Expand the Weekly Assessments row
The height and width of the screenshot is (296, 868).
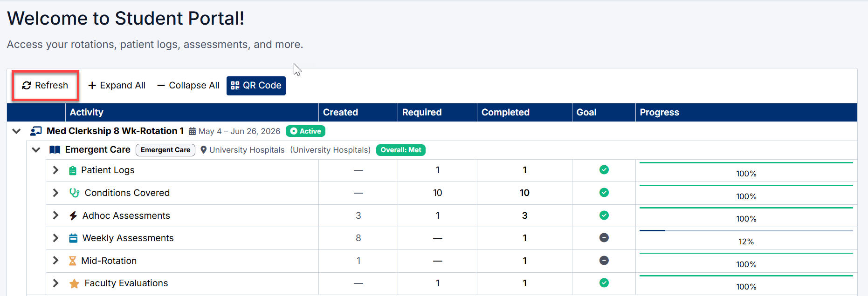click(x=55, y=238)
